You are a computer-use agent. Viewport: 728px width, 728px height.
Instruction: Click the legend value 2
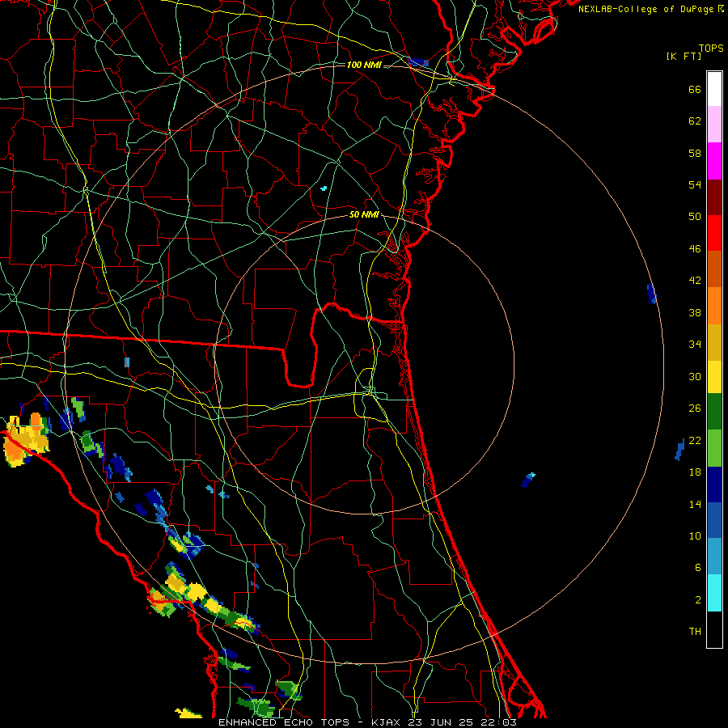tap(698, 600)
